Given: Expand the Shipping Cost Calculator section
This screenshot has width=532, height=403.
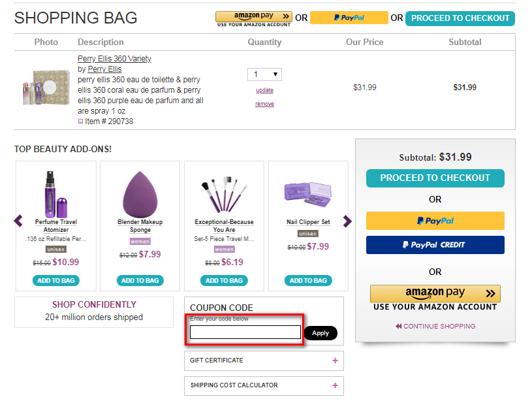Looking at the screenshot, I should pyautogui.click(x=264, y=386).
